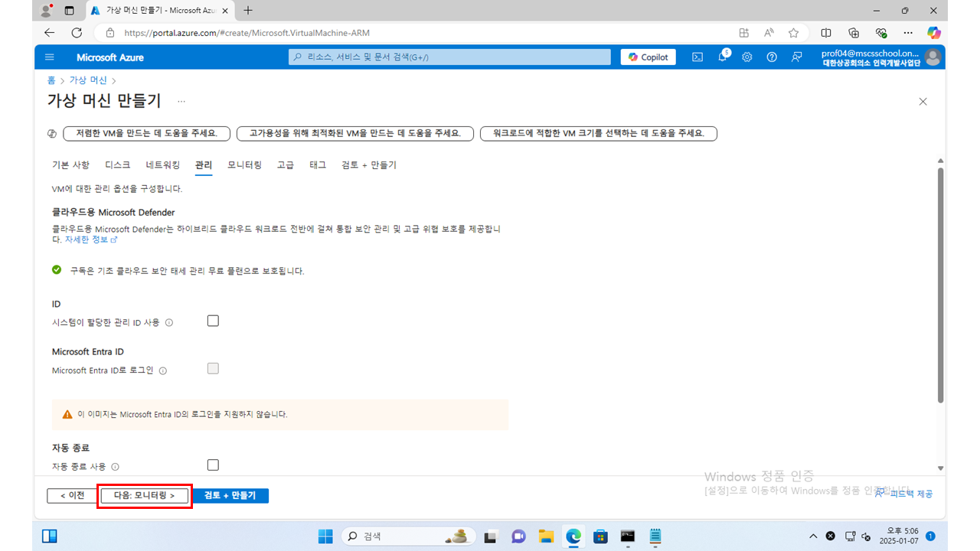The width and height of the screenshot is (980, 551).
Task: Open Edge browser essentials heart icon
Action: [881, 33]
